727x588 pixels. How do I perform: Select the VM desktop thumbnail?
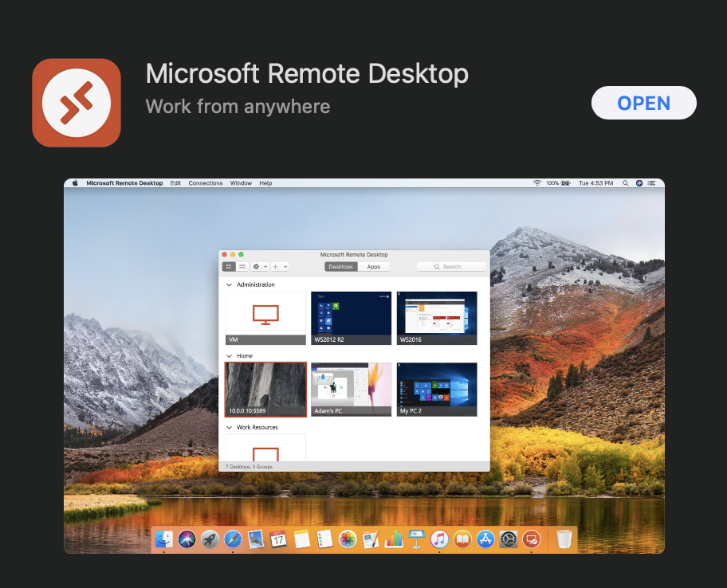pos(265,318)
